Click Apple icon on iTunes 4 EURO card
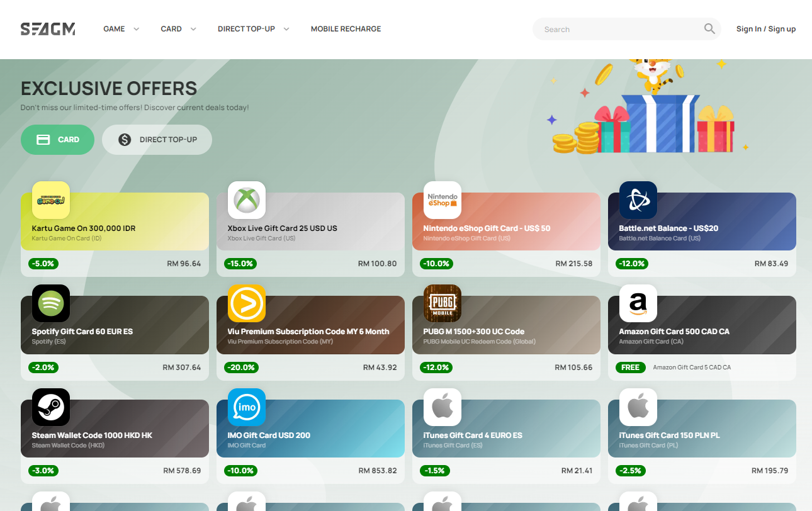Image resolution: width=812 pixels, height=511 pixels. coord(443,407)
